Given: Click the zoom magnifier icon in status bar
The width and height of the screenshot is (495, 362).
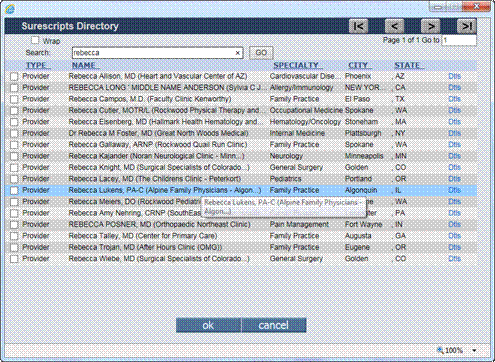Looking at the screenshot, I should tap(440, 350).
